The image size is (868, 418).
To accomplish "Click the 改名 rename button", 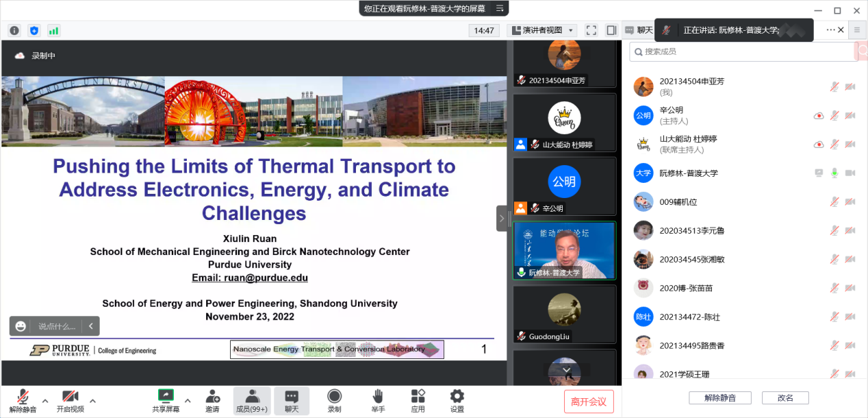I will pos(785,398).
